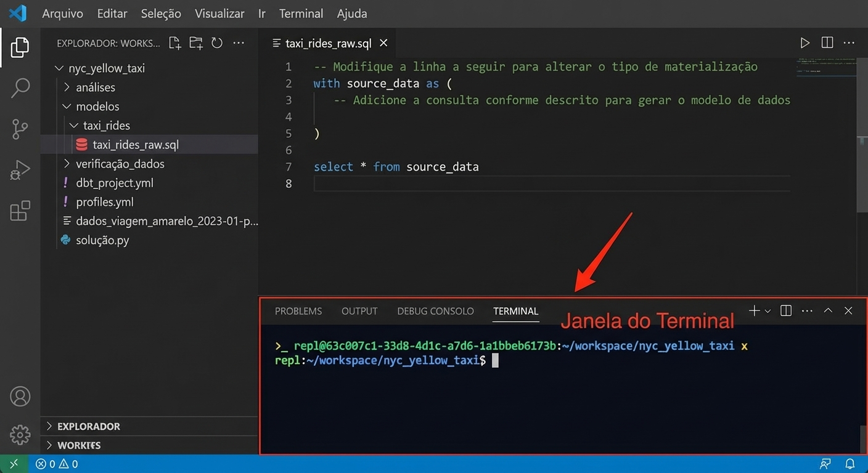Open the Manage gear icon
Viewport: 868px width, 473px height.
click(20, 434)
